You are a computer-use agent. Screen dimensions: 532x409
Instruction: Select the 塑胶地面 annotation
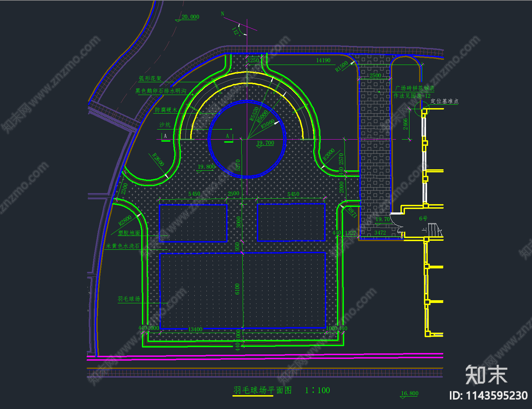129,233
